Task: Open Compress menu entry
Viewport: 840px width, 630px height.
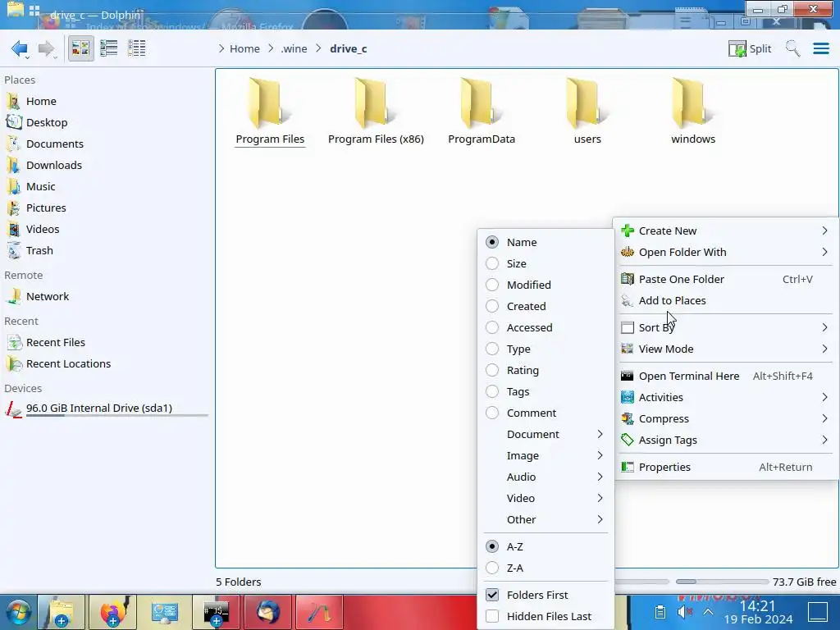Action: tap(725, 419)
